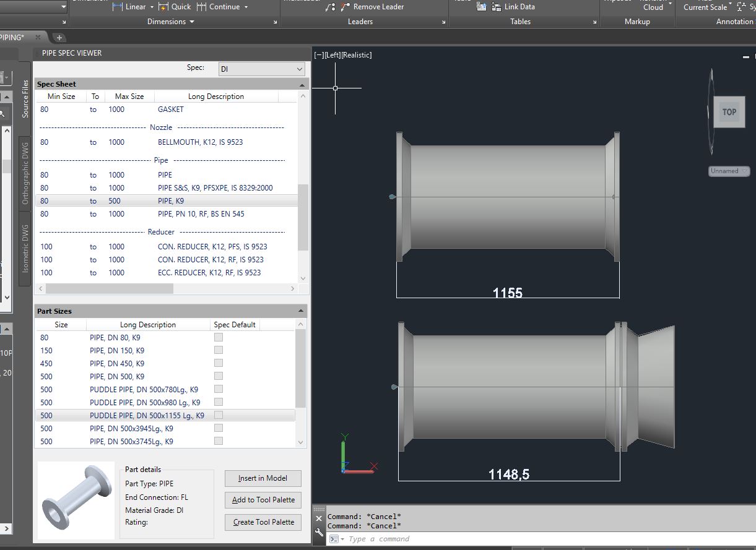The height and width of the screenshot is (550, 756).
Task: Check Spec Default for PIPE, DN 450, K9
Action: click(217, 363)
